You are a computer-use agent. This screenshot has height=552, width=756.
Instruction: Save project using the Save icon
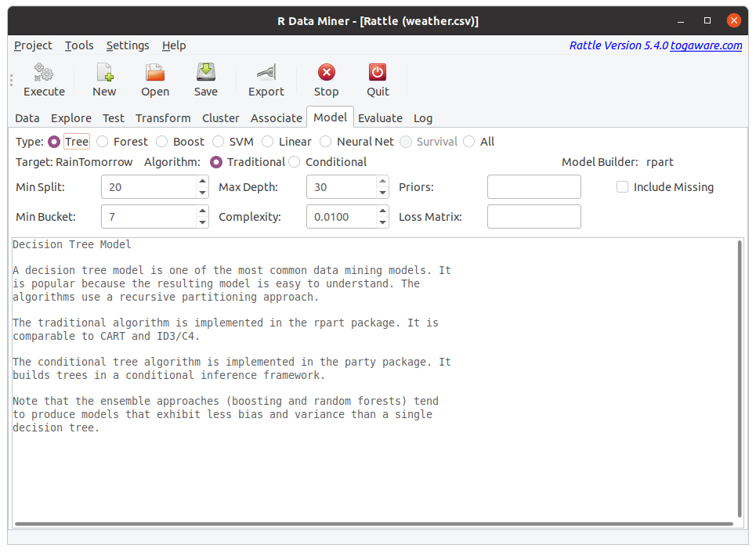coord(206,72)
